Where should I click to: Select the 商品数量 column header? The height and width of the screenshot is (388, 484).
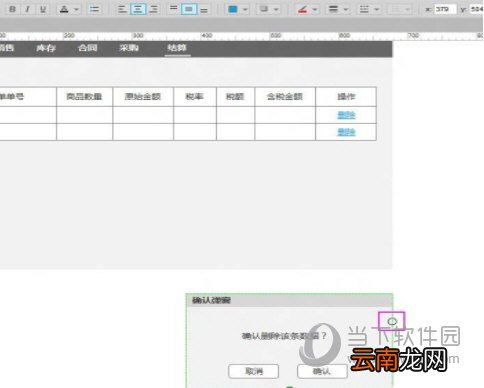click(84, 97)
